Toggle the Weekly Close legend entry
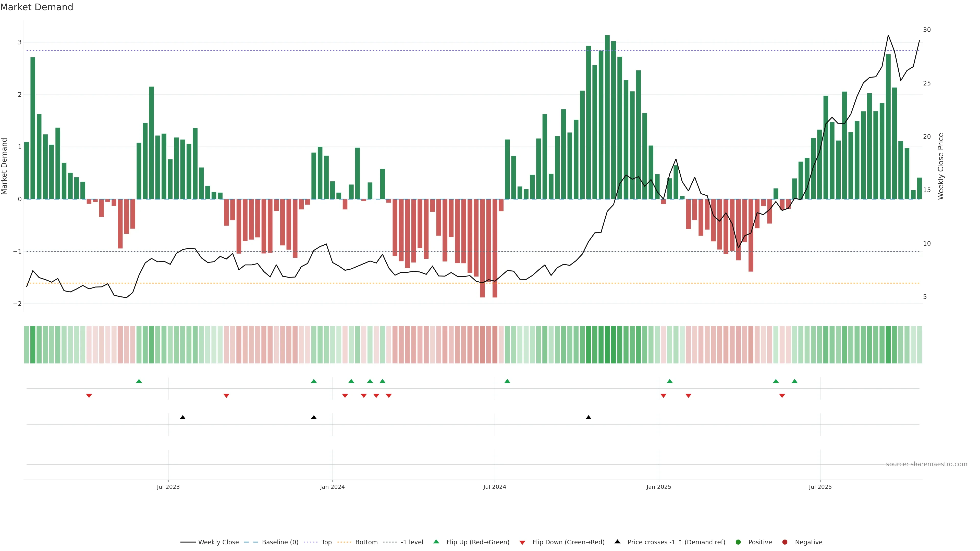Screen dimensions: 980x551 pyautogui.click(x=218, y=542)
